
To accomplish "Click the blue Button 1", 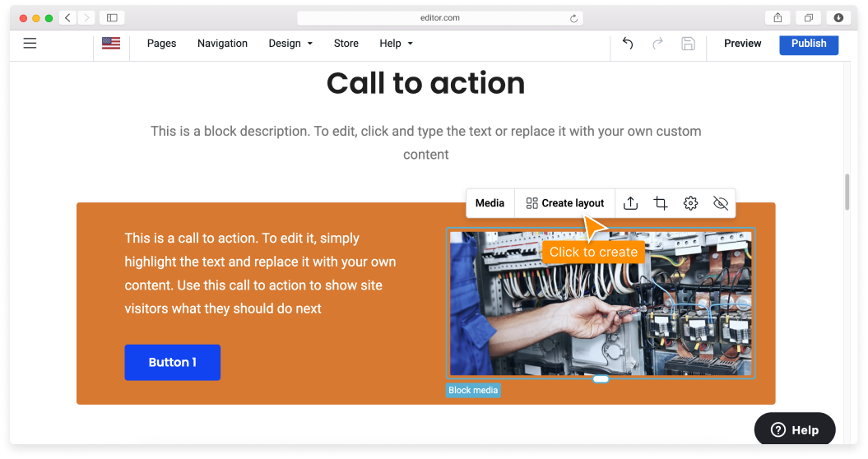I will (x=172, y=362).
